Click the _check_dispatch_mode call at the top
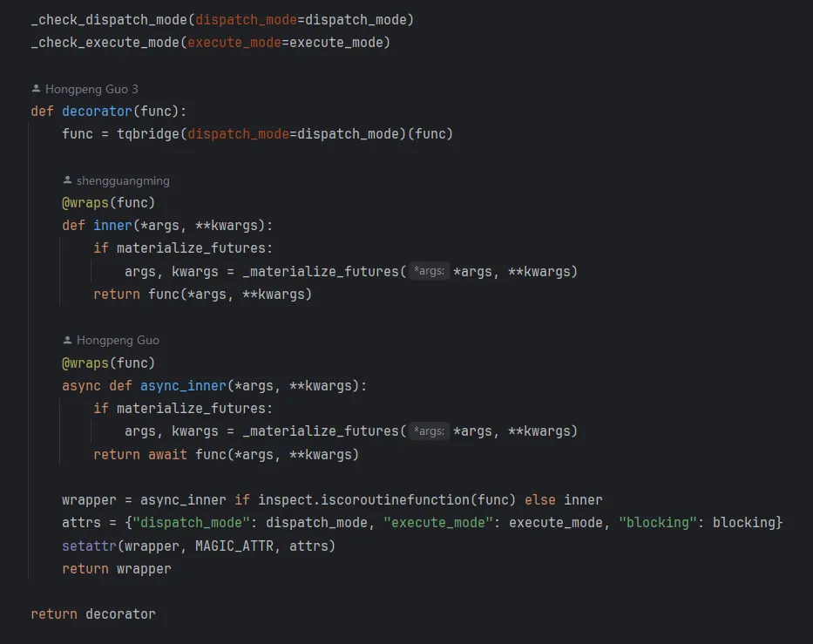Screen dimensions: 813x644 tap(109, 20)
